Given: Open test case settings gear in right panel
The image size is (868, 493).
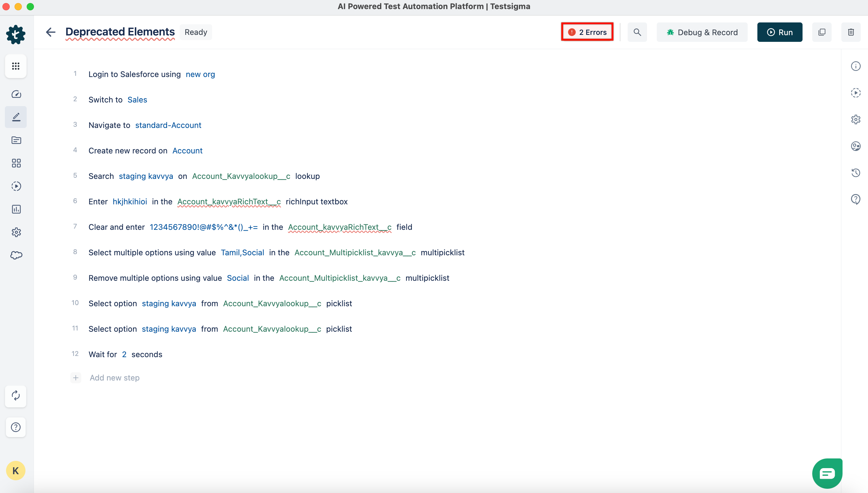Looking at the screenshot, I should (856, 119).
